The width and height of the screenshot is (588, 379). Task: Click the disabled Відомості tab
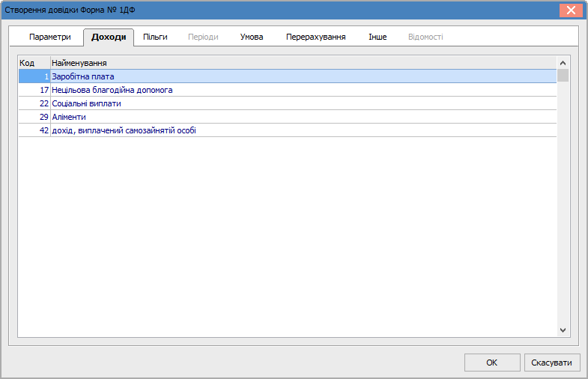[x=425, y=37]
